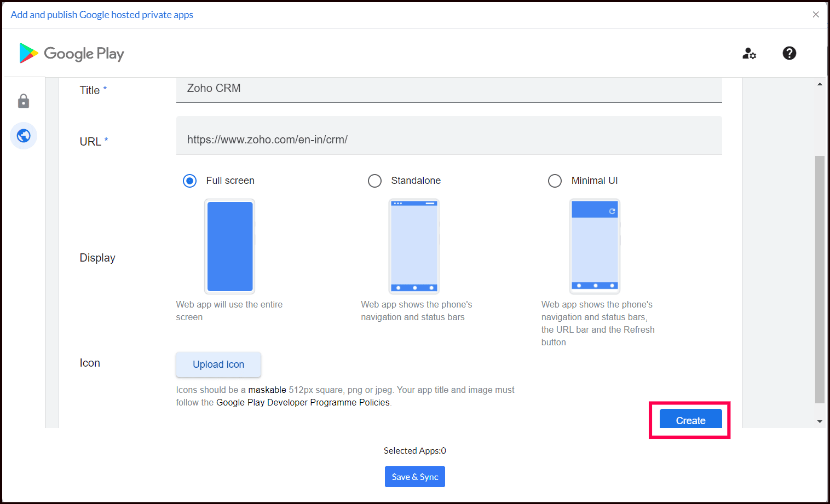Click the Create button

click(690, 420)
